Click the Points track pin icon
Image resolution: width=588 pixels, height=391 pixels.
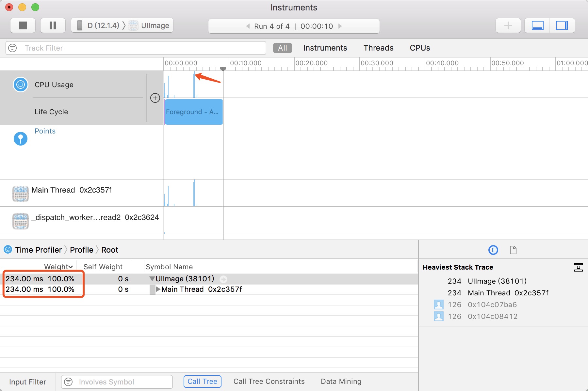point(21,139)
